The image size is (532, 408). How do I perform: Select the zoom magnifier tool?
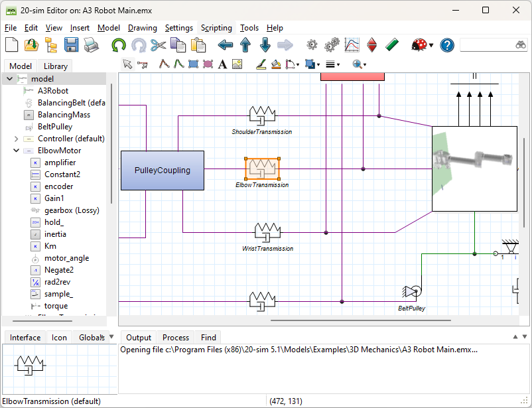point(356,64)
